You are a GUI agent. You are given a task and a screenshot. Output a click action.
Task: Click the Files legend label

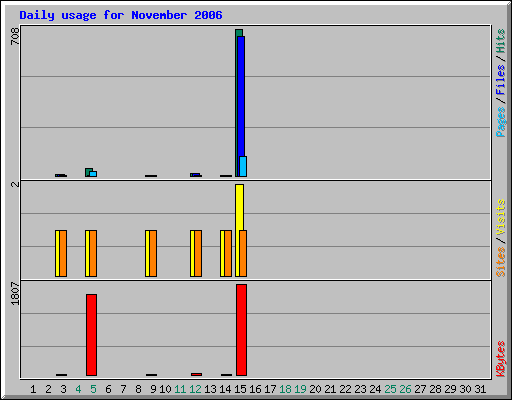click(500, 80)
